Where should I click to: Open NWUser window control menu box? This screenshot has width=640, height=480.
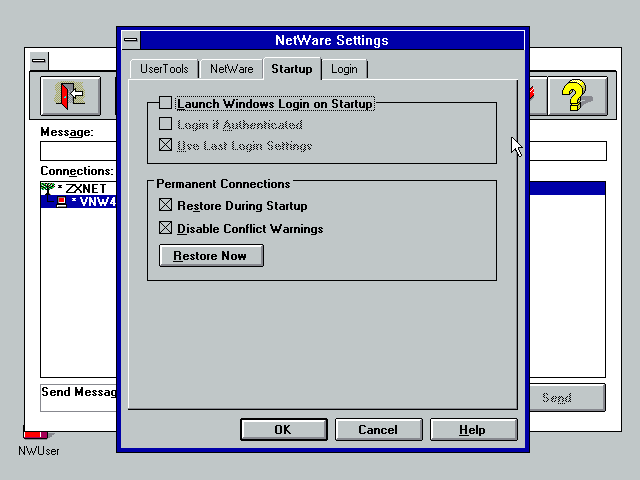[x=39, y=61]
